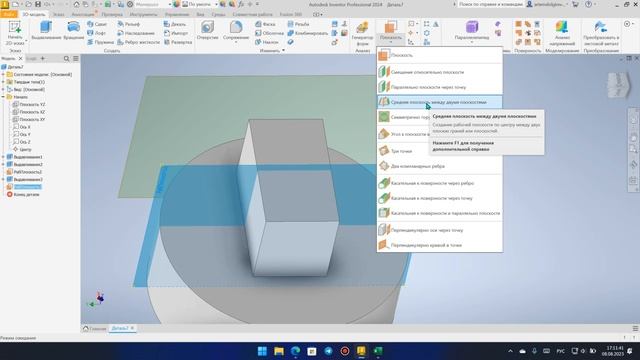Click the help search input field

coord(491,4)
